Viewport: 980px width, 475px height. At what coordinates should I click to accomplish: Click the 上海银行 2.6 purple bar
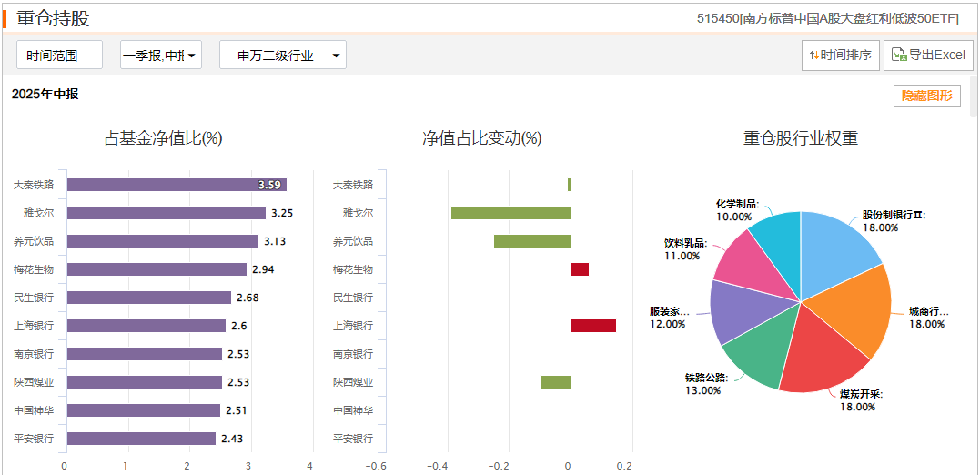tap(146, 326)
